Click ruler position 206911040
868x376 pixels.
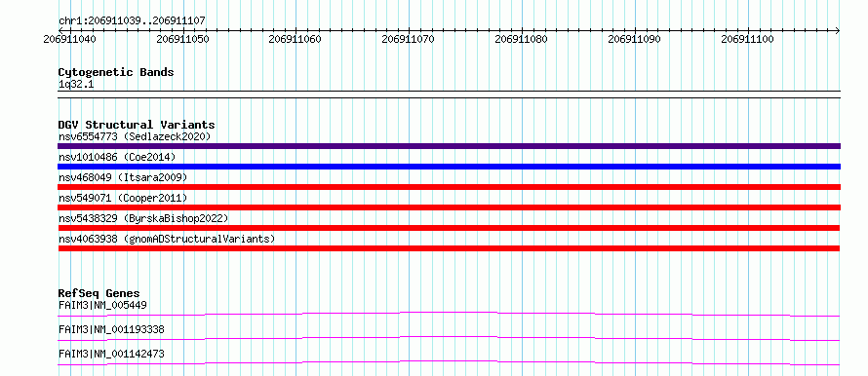[70, 39]
